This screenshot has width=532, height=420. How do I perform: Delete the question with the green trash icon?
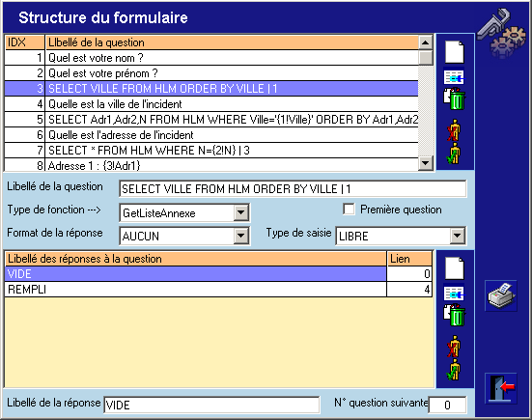click(x=455, y=98)
